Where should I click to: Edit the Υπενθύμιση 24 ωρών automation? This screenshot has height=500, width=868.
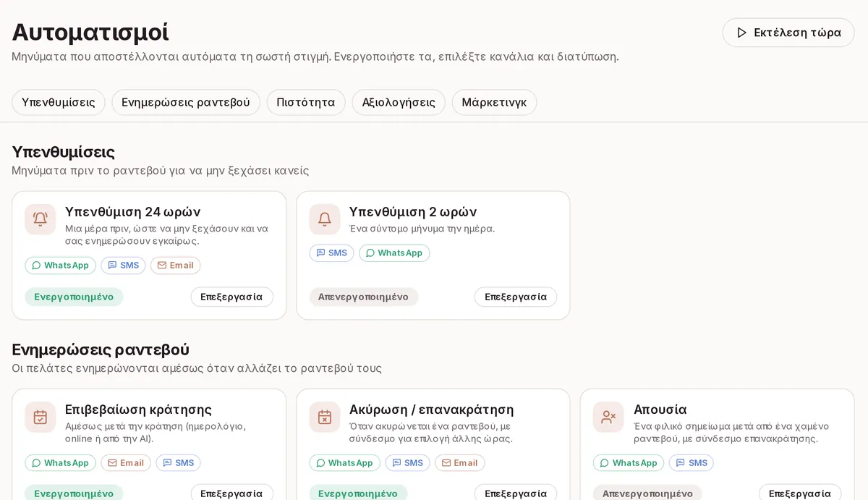[x=231, y=297]
